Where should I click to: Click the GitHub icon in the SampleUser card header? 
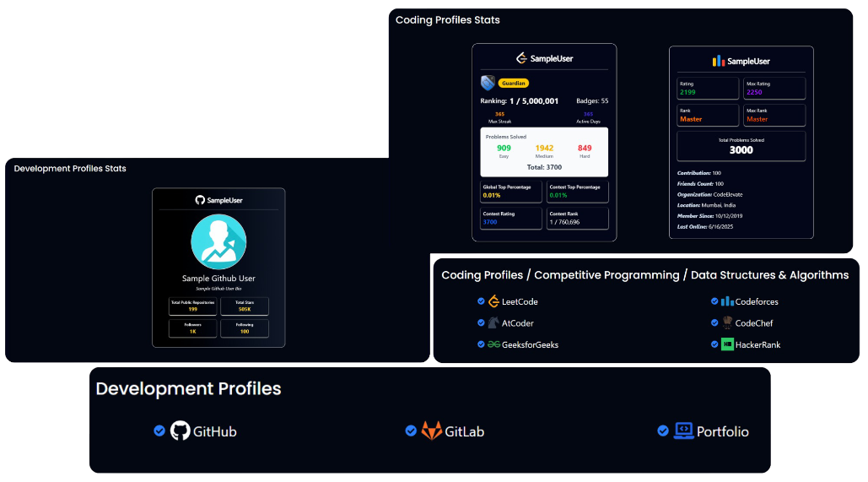pos(200,200)
